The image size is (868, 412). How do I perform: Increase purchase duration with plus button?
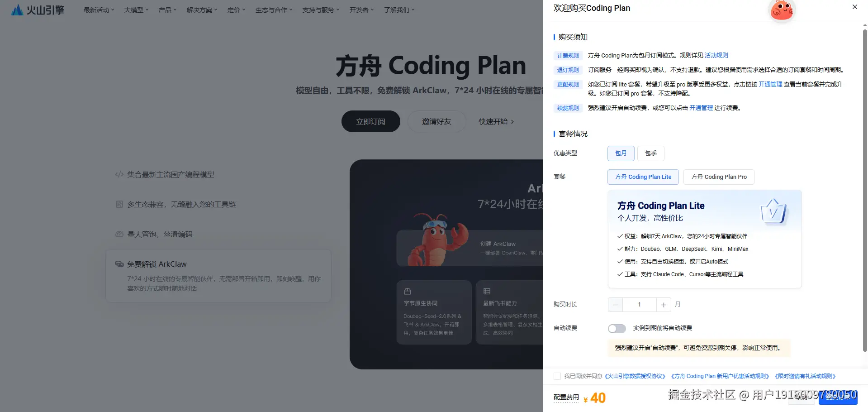click(x=664, y=305)
